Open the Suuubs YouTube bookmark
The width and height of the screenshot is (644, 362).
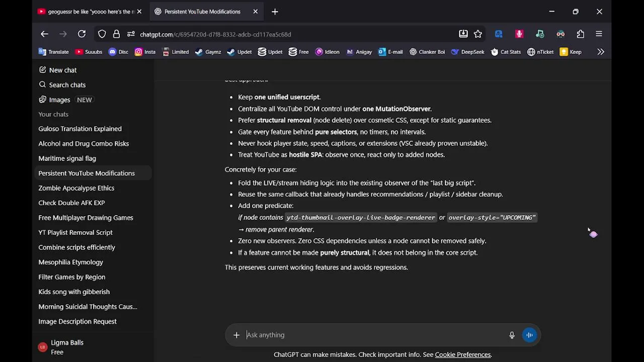coord(89,52)
